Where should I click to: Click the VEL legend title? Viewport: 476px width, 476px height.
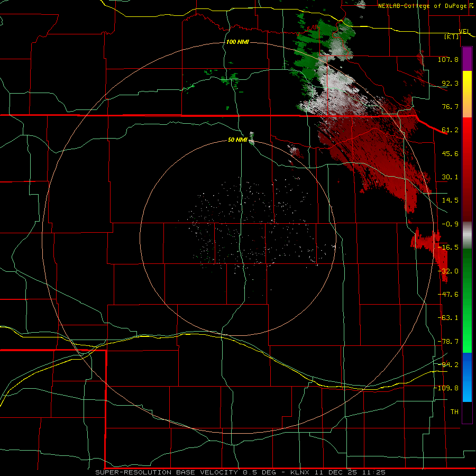coord(464,31)
